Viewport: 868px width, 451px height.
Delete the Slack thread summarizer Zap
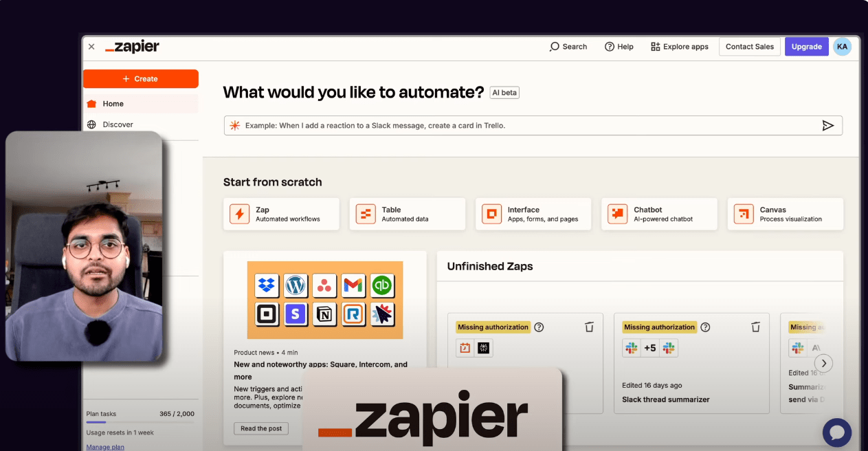(755, 327)
